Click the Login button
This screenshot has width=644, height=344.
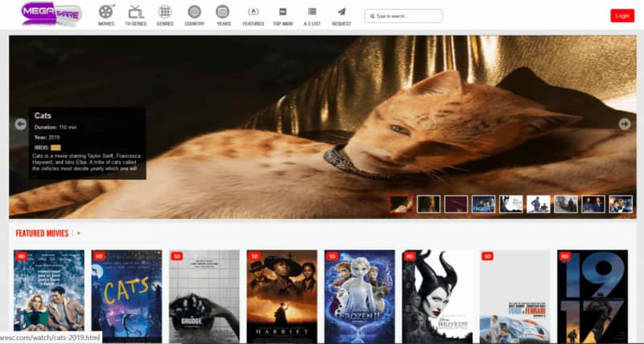pos(622,15)
